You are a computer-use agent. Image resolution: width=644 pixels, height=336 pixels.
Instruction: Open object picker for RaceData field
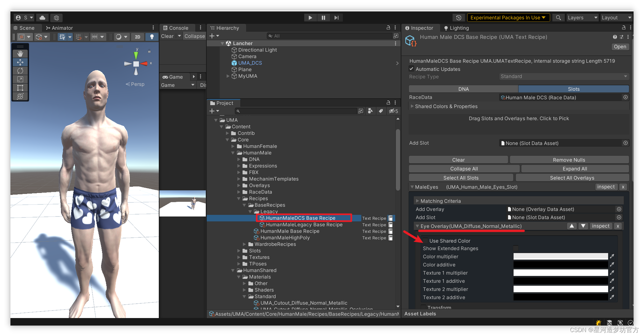pyautogui.click(x=625, y=97)
